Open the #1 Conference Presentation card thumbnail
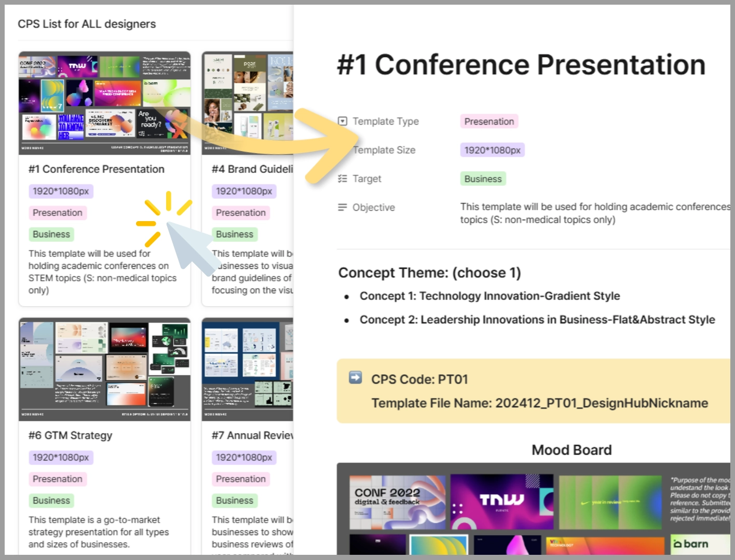 click(x=104, y=103)
